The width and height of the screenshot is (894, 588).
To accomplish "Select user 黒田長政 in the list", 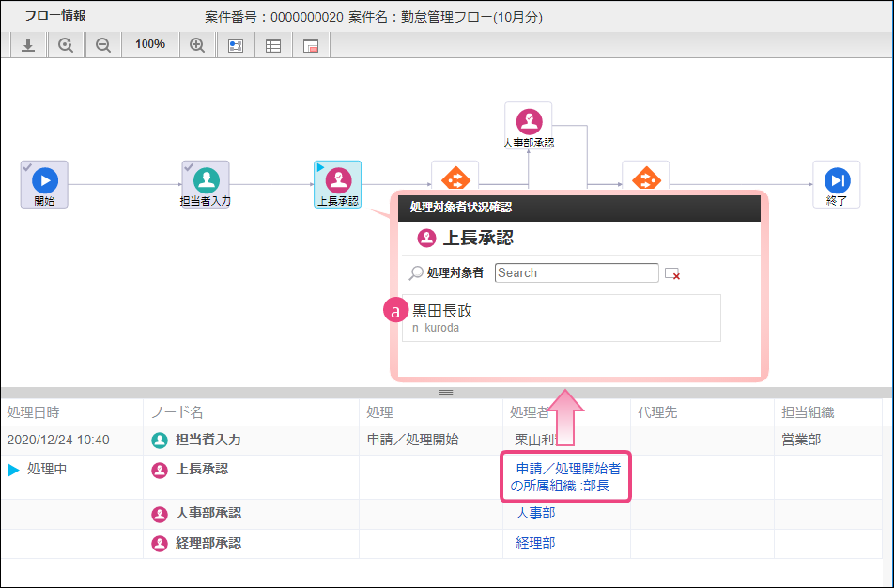I will click(x=562, y=318).
